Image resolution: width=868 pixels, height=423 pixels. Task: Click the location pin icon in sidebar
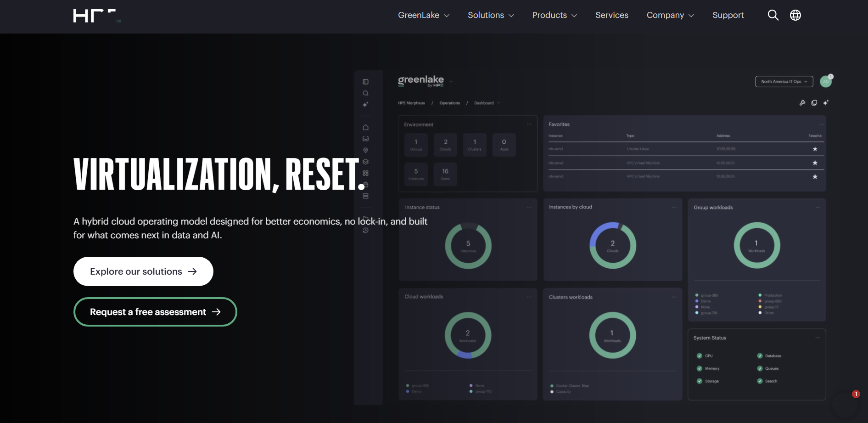(366, 150)
